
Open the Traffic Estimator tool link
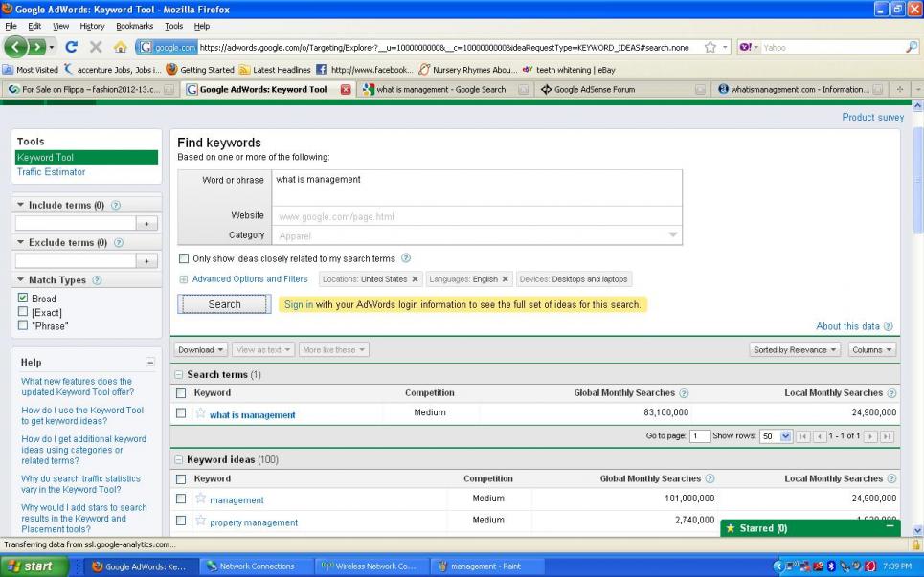point(52,172)
